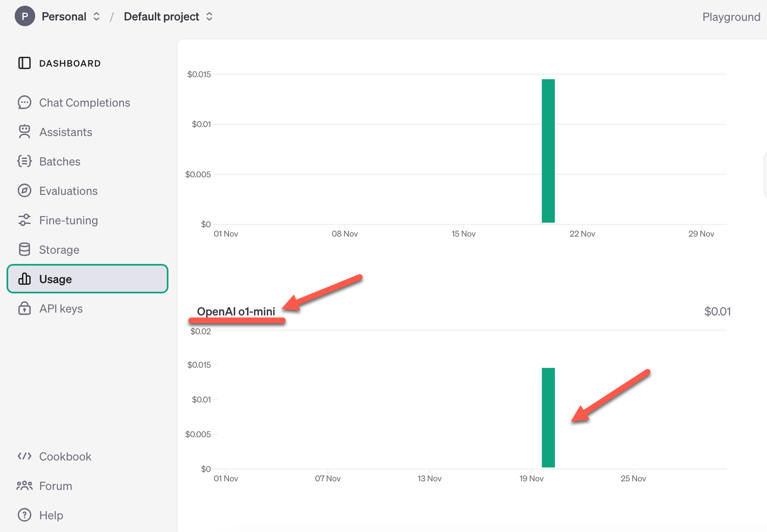Click the API keys lock icon

(x=25, y=308)
